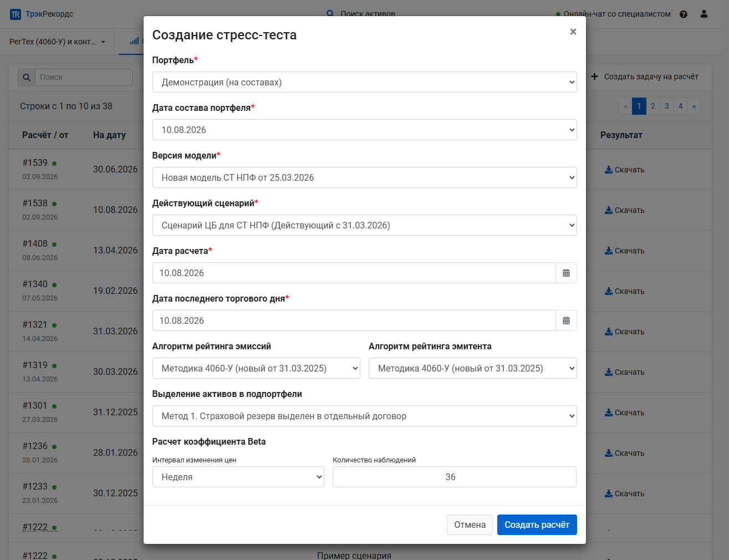Open online chat with specialist

click(x=613, y=14)
